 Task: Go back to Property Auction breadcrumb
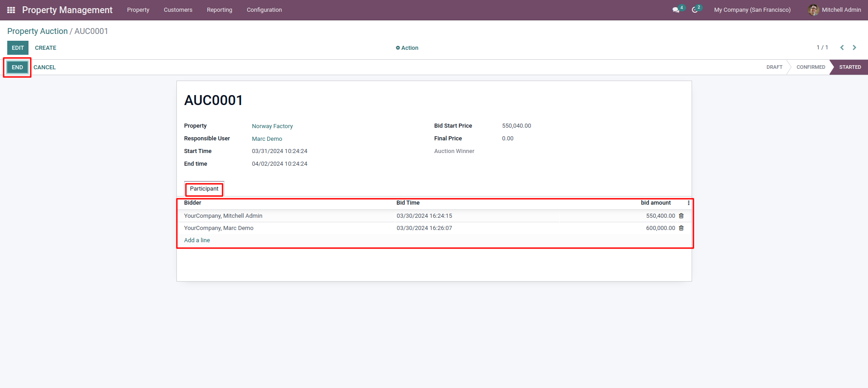pyautogui.click(x=38, y=31)
